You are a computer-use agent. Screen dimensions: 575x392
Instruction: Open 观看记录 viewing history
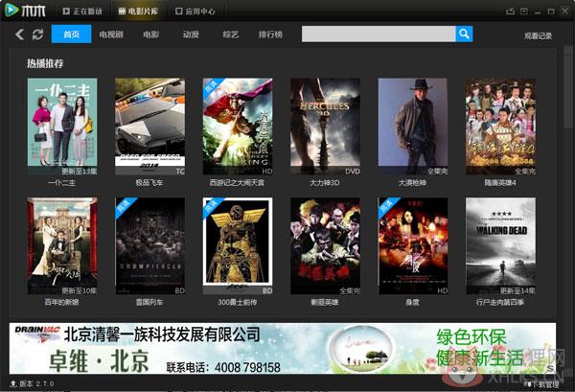click(538, 35)
